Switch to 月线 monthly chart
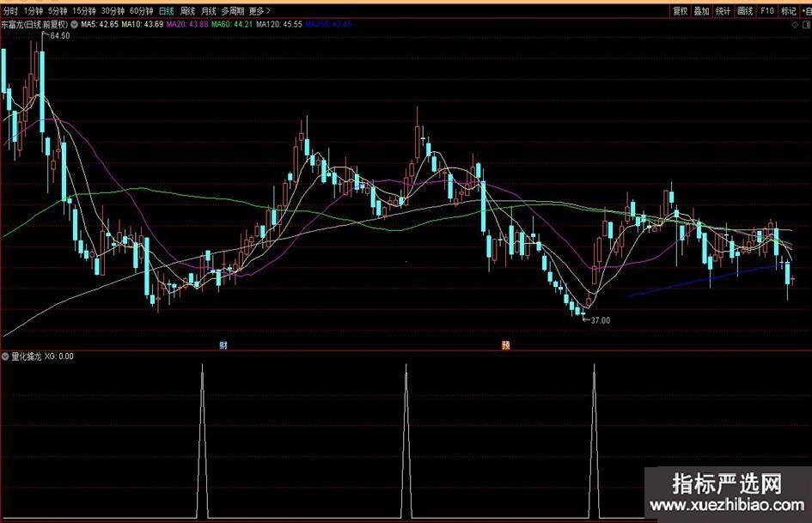The height and width of the screenshot is (523, 812). [208, 11]
